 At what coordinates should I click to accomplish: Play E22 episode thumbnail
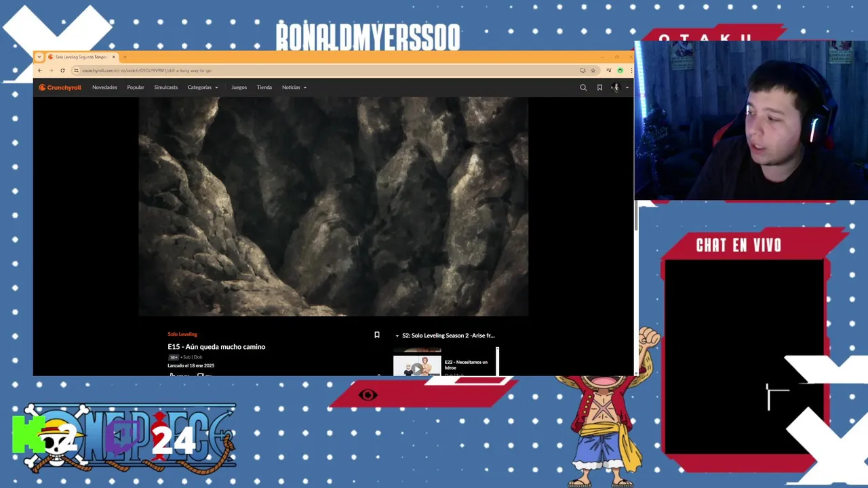click(417, 365)
